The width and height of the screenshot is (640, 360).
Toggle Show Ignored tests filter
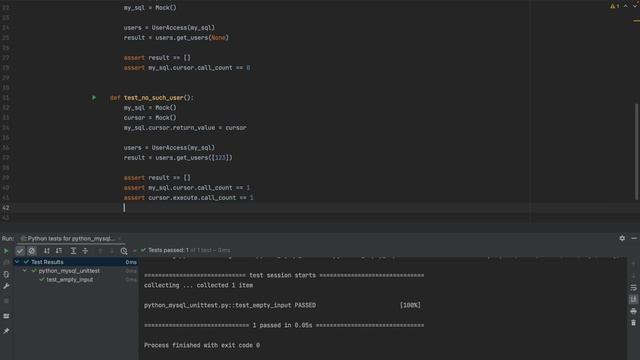[x=31, y=251]
